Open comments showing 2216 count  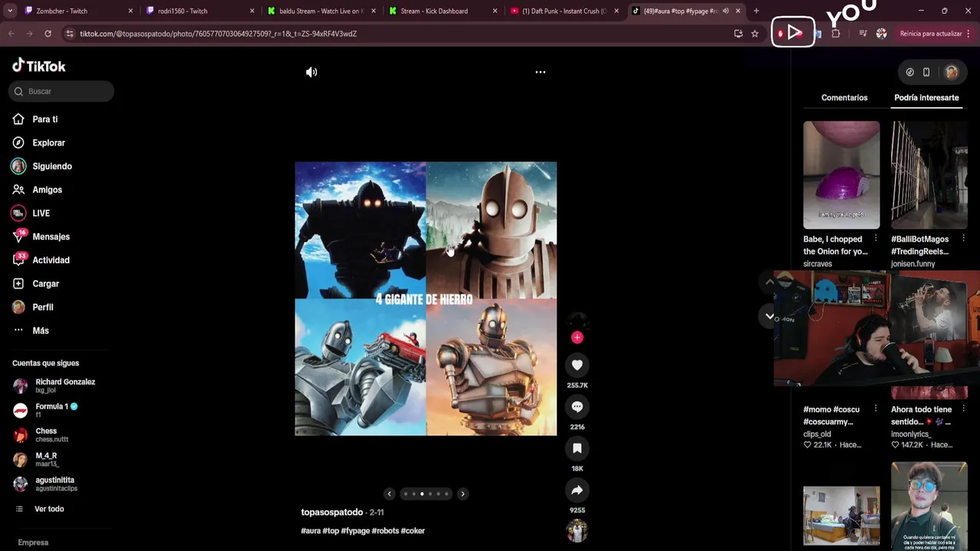click(577, 406)
